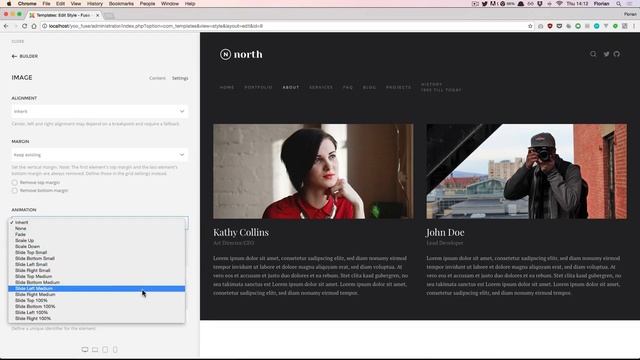Open Spotlight search in menu bar
The image size is (640, 360).
click(x=619, y=4)
